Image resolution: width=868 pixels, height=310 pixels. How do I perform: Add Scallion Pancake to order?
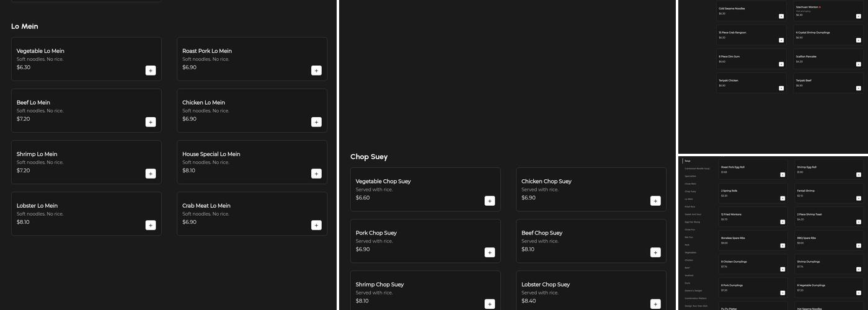(859, 64)
